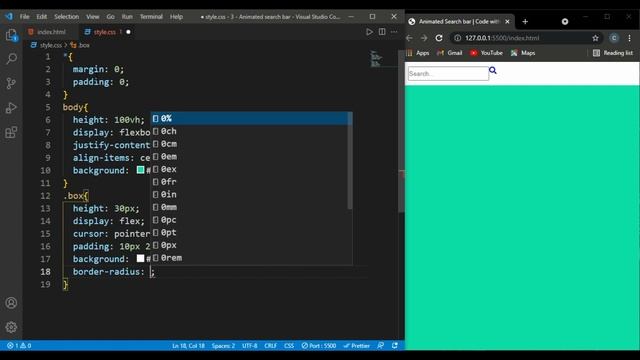Click the CRLF line ending status
This screenshot has width=640, height=360.
[270, 346]
